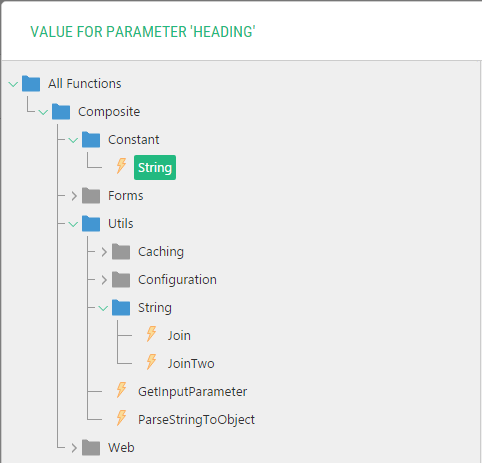The height and width of the screenshot is (463, 482).
Task: Click the gray Forms folder icon
Action: click(91, 195)
